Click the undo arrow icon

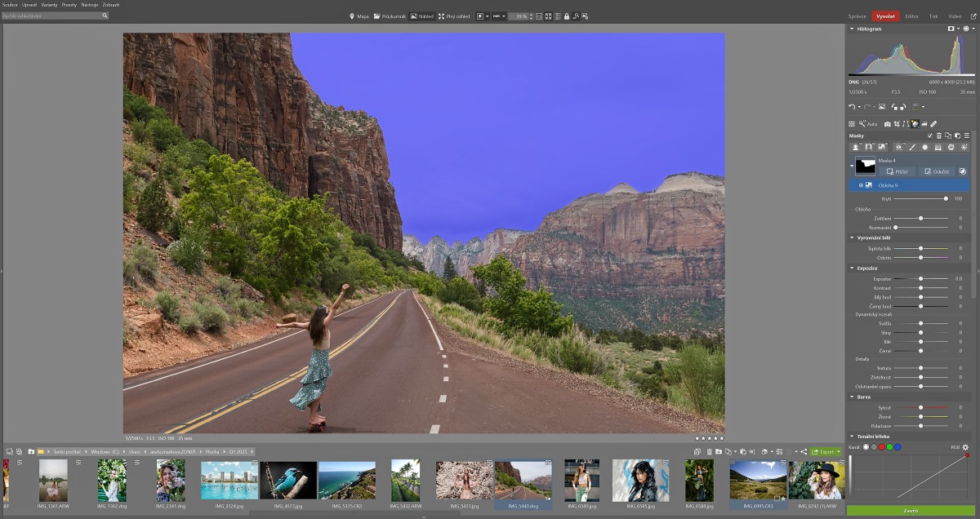852,107
